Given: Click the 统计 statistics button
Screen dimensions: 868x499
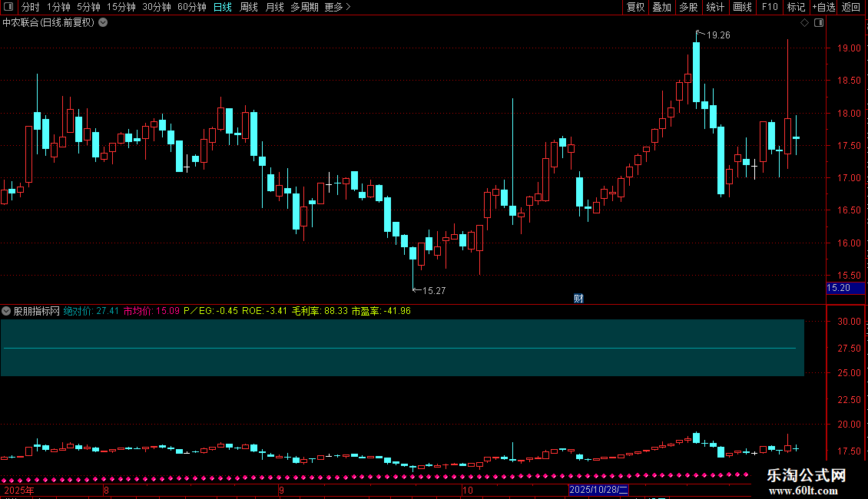Looking at the screenshot, I should 715,7.
